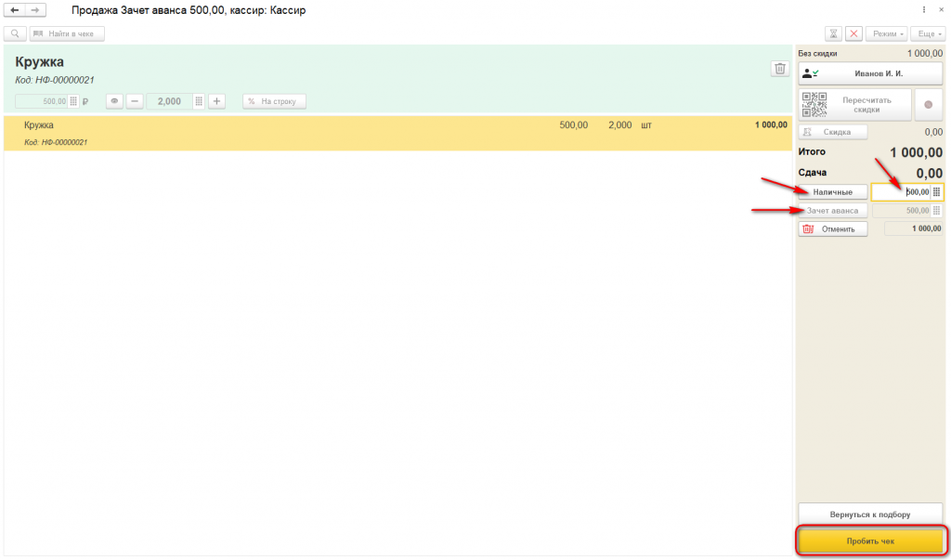Open the Режим dropdown

coord(889,34)
